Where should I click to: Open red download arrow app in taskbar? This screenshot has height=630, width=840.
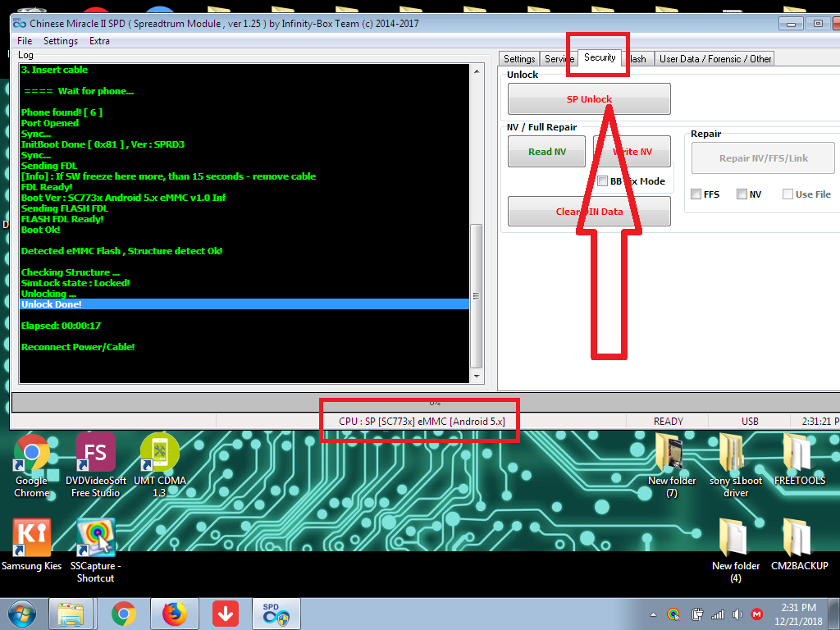coord(225,614)
